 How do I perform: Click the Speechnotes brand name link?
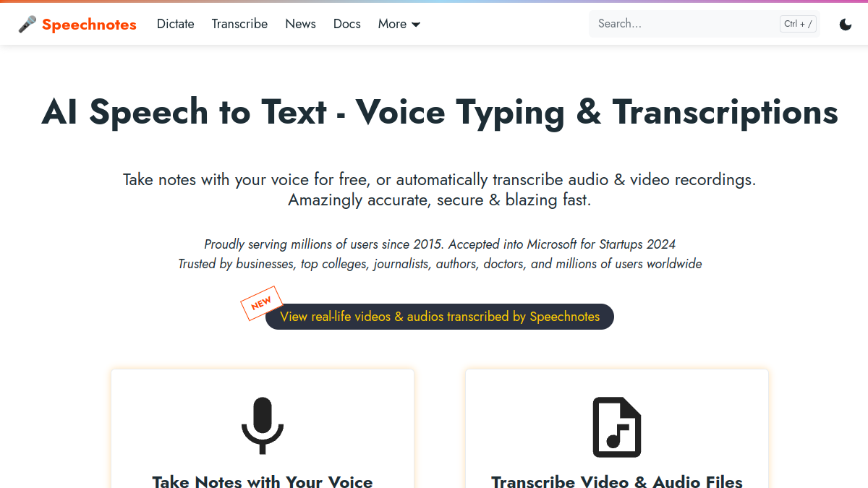coord(89,25)
